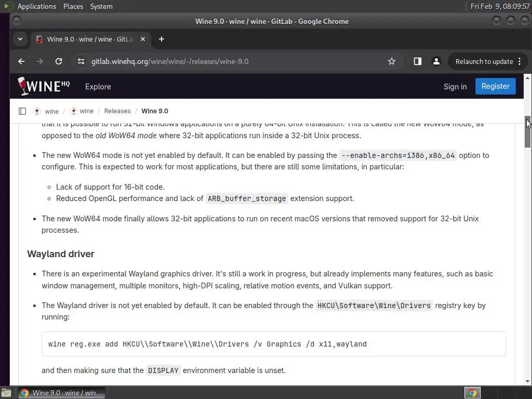Screen dimensions: 532x399
Task: Open the Places menu
Action: tap(73, 6)
